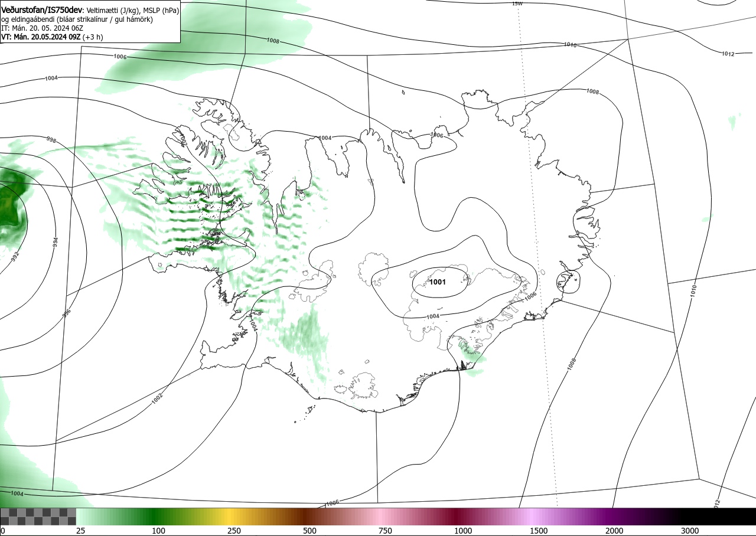
Task: Click the 998 isobar label
Action: pos(51,139)
